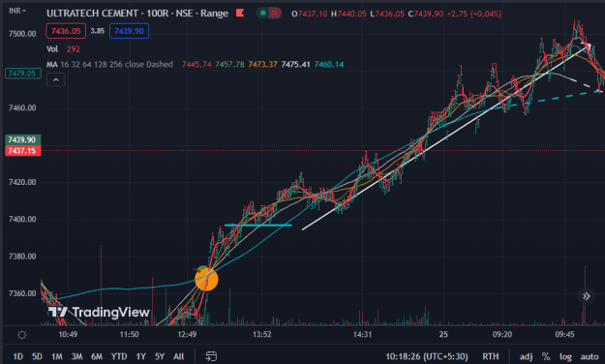Click the 7445.74 MA value in legend
605x364 pixels.
pos(197,65)
